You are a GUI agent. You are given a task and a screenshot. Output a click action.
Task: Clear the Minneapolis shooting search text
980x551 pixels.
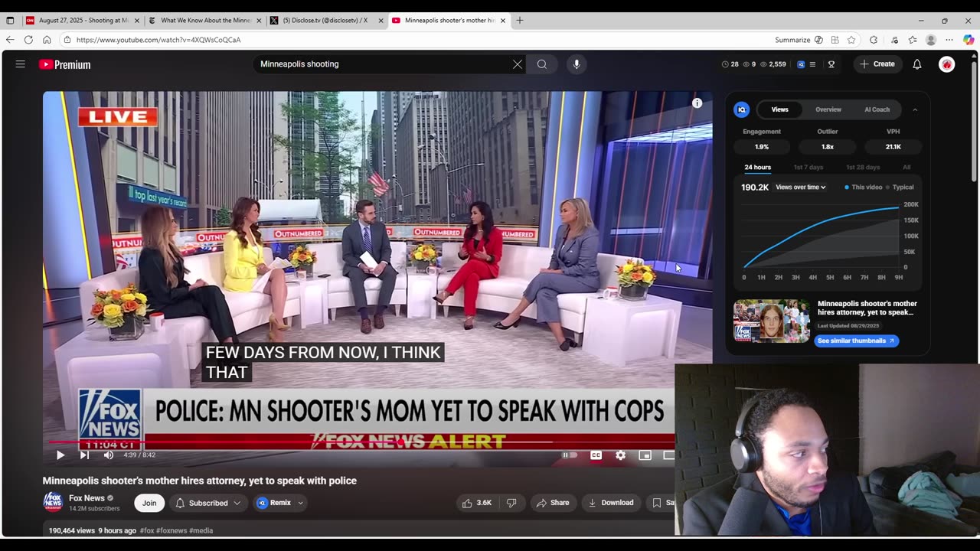tap(518, 64)
